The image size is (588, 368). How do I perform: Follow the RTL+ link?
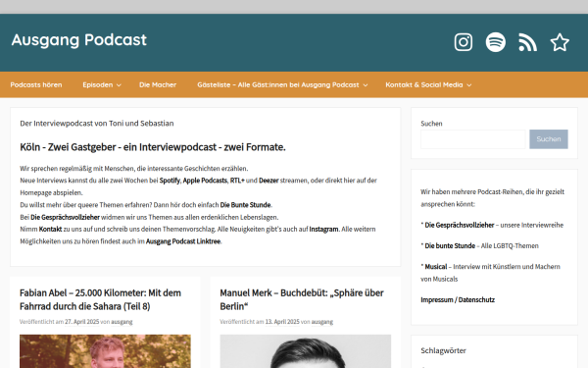point(237,181)
